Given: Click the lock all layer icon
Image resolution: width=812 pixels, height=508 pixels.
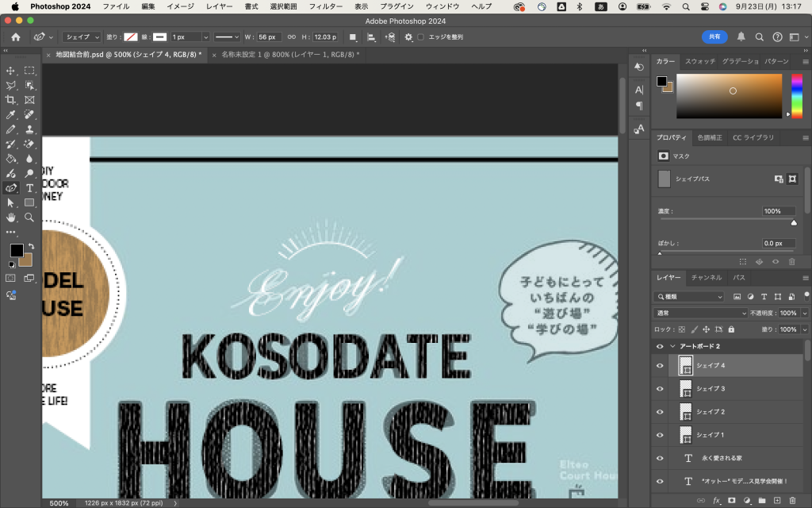Looking at the screenshot, I should pos(731,329).
